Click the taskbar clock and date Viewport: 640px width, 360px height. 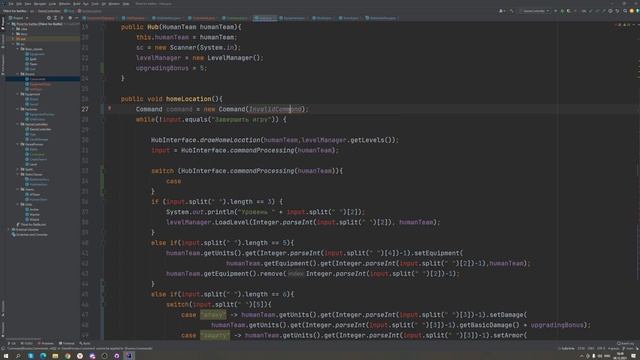[620, 356]
